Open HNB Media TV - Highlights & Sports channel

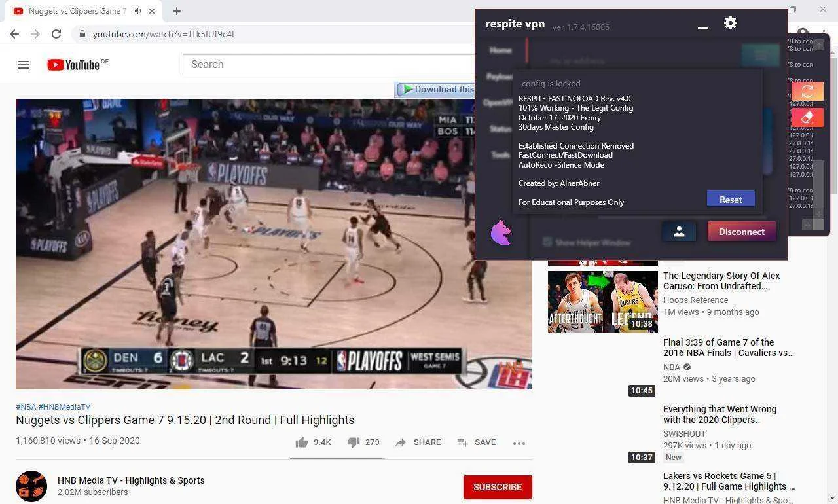[131, 480]
